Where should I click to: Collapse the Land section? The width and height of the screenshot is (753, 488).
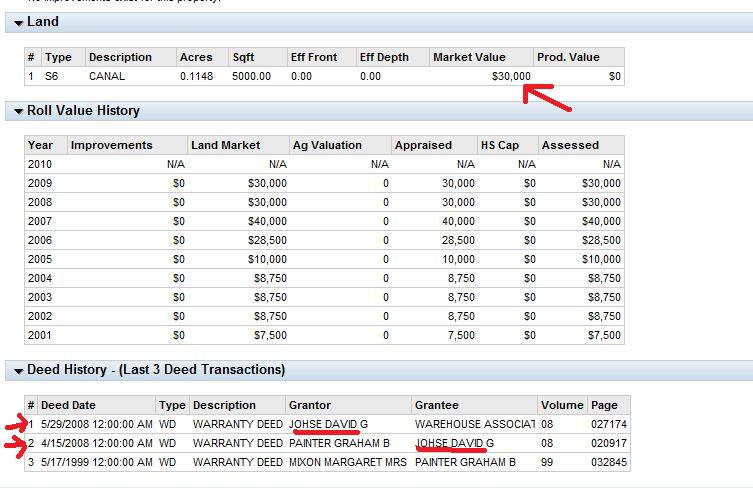(18, 22)
